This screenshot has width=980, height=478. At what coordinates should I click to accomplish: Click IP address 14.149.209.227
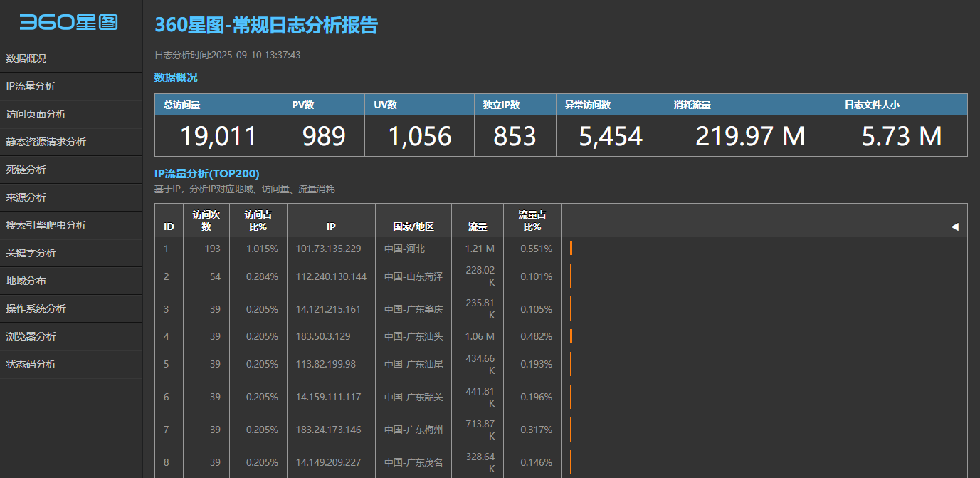tap(329, 462)
